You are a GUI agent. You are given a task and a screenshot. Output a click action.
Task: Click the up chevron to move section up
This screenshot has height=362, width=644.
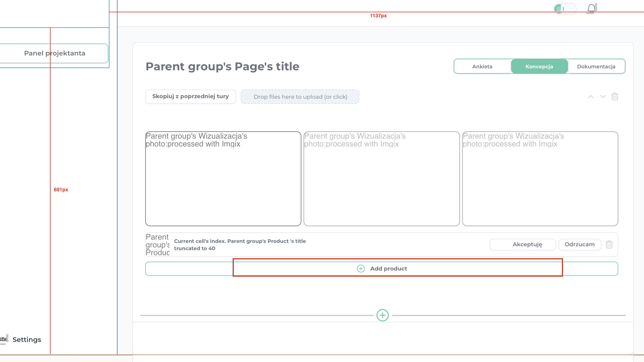coord(591,97)
